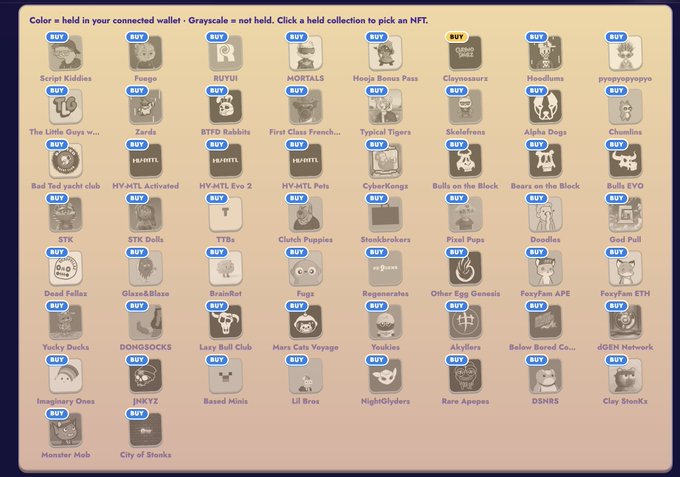The height and width of the screenshot is (477, 680).
Task: Click BUY badge above HV-MTL Evo 2
Action: point(216,144)
